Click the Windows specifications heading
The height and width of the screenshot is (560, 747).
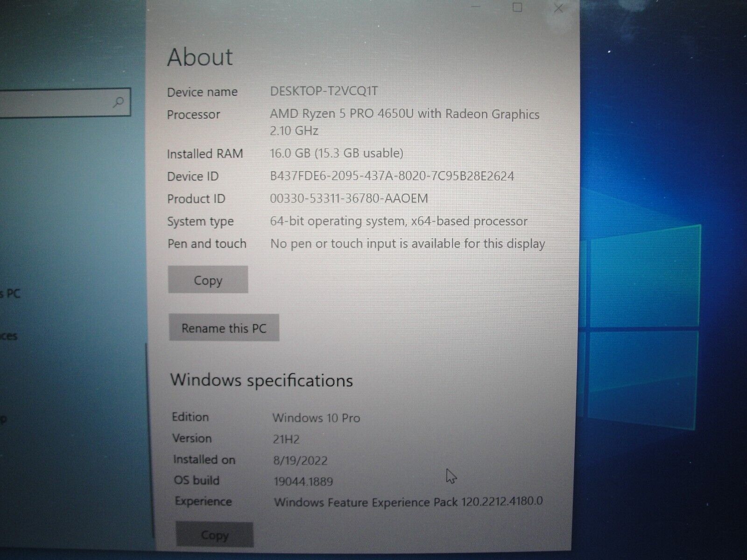coord(261,380)
